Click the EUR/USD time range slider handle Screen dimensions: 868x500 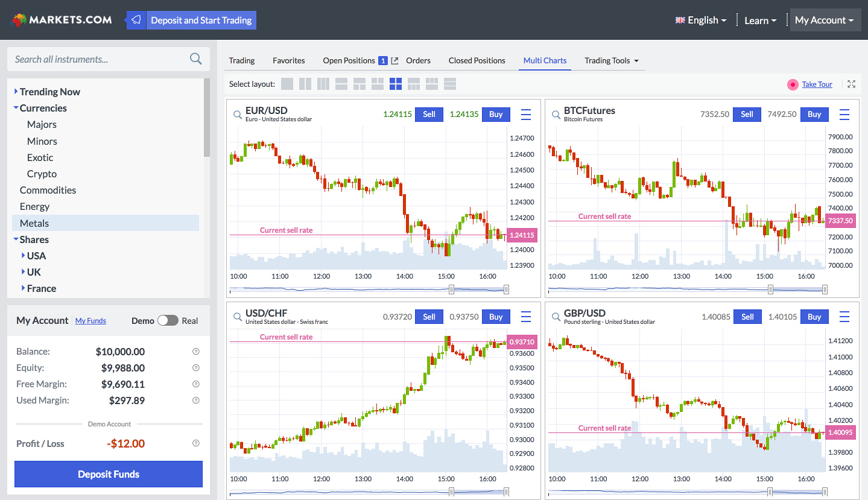[x=451, y=290]
